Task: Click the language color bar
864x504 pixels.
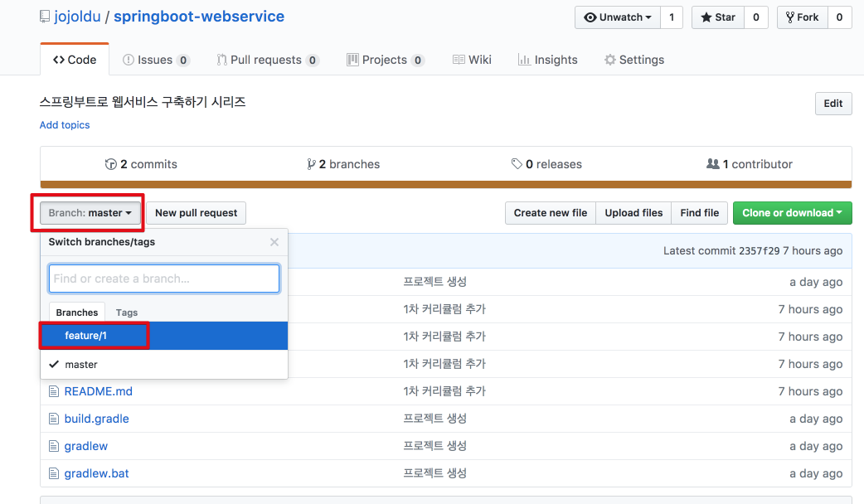Action: tap(446, 185)
